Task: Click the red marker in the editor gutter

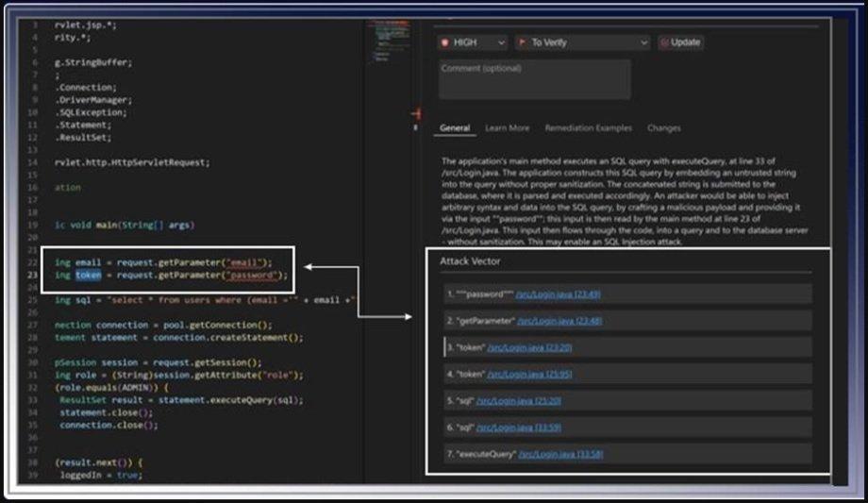Action: pyautogui.click(x=413, y=114)
